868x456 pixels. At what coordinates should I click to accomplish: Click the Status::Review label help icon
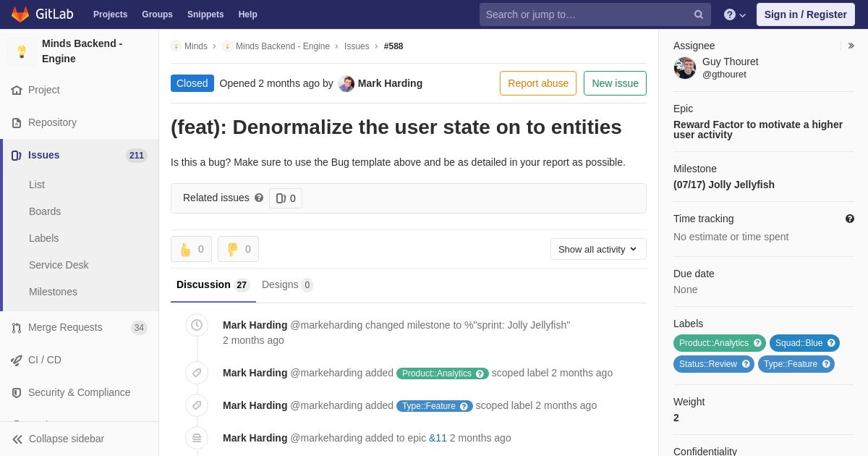click(746, 364)
